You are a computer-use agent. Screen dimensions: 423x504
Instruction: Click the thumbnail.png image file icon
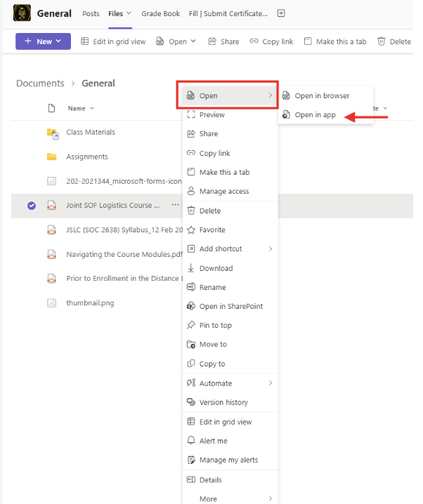pyautogui.click(x=51, y=303)
